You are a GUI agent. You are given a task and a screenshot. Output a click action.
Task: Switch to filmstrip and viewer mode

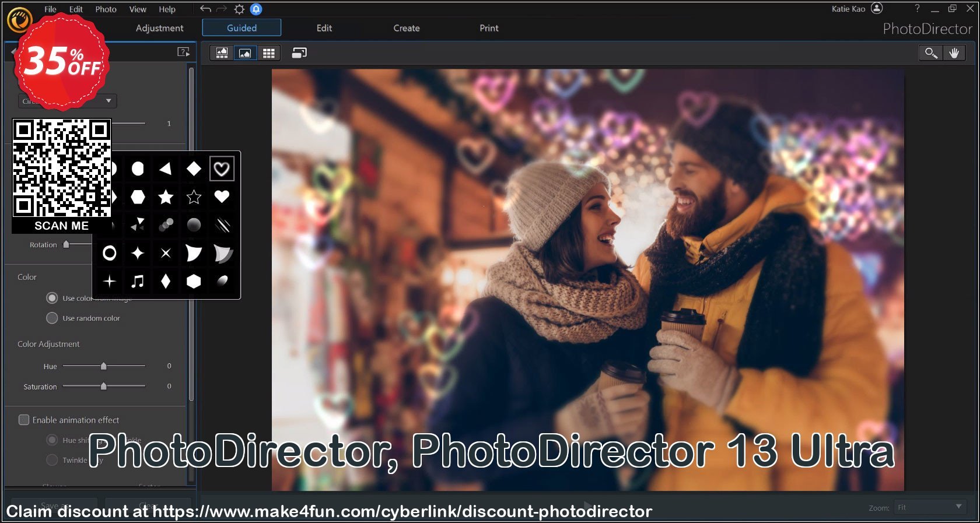pos(222,53)
